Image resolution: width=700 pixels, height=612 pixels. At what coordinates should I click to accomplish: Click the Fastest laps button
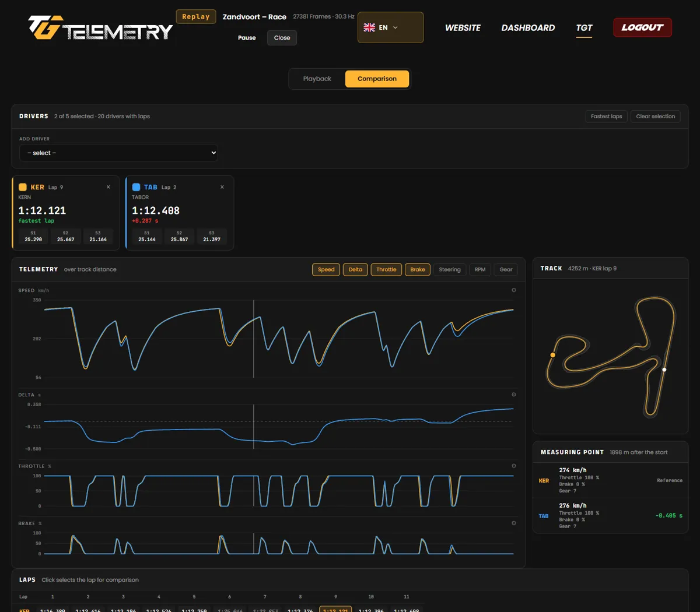click(606, 117)
